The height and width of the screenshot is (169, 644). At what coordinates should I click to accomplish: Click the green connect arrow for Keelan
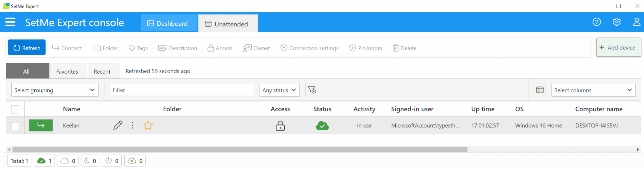(41, 125)
